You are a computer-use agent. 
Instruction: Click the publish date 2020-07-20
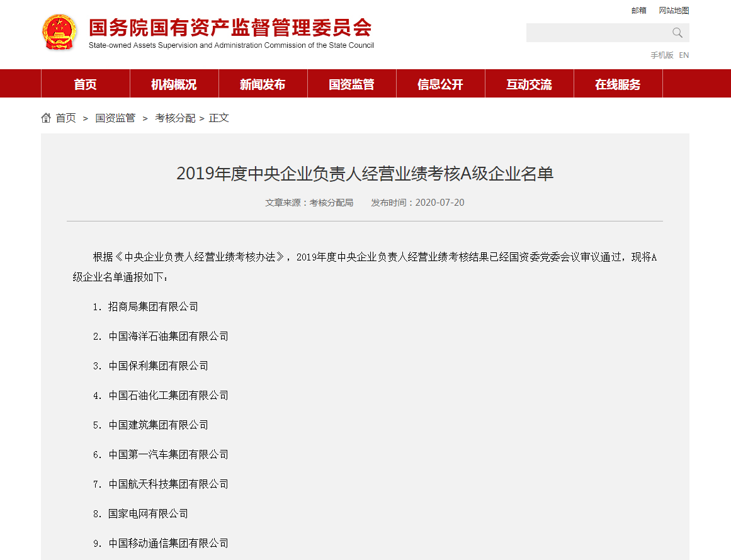click(x=439, y=203)
